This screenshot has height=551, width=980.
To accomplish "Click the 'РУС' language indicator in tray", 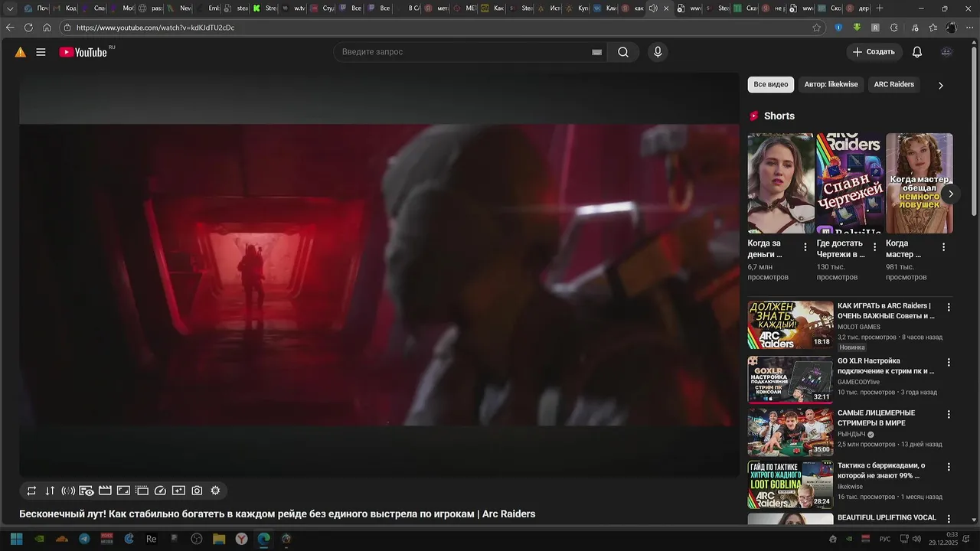I will [885, 539].
